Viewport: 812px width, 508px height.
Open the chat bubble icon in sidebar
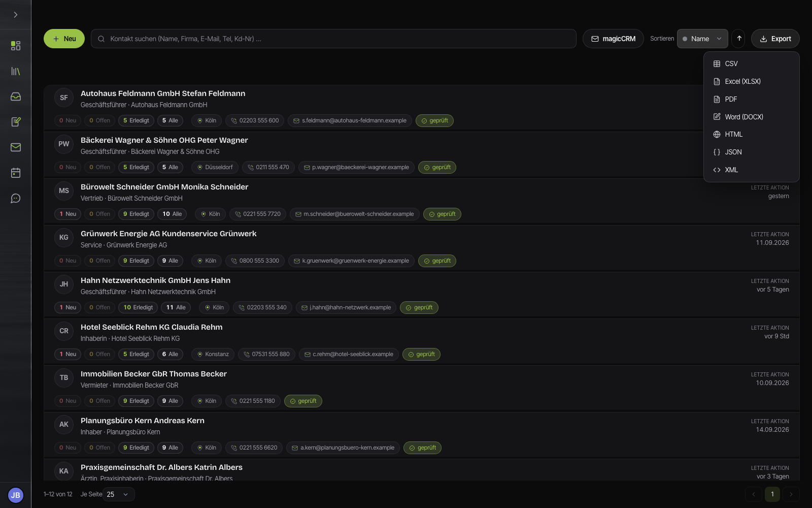click(16, 198)
